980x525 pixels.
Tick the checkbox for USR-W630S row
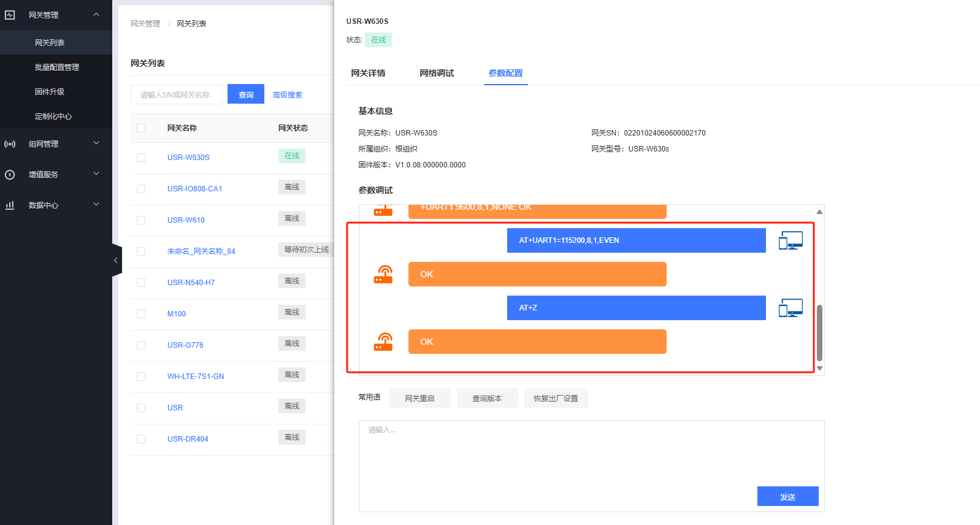pyautogui.click(x=141, y=158)
